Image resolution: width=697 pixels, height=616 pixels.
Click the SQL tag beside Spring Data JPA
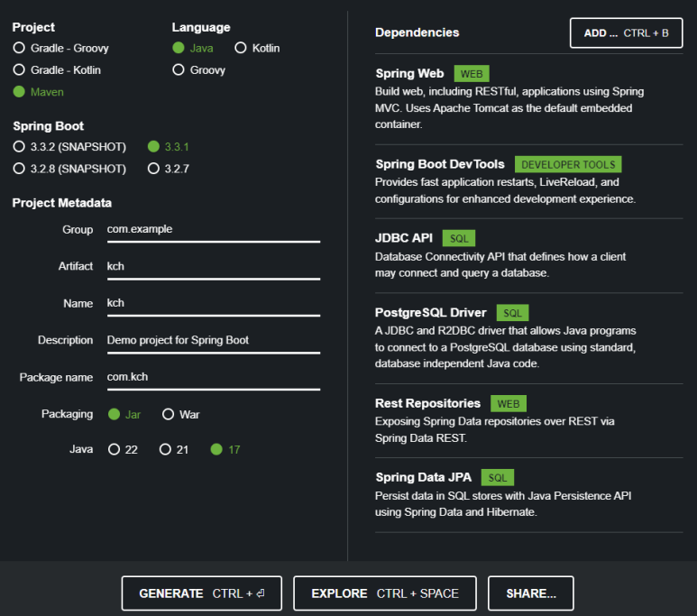(x=498, y=478)
